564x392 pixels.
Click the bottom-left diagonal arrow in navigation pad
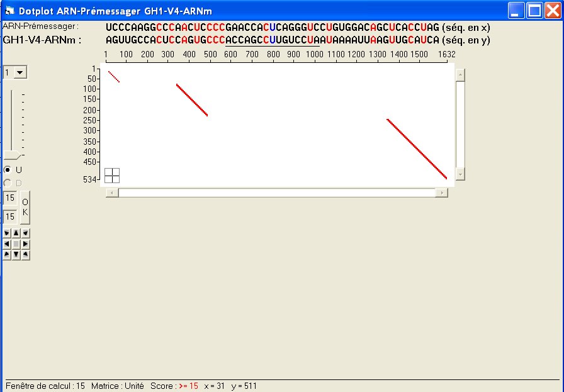click(6, 254)
